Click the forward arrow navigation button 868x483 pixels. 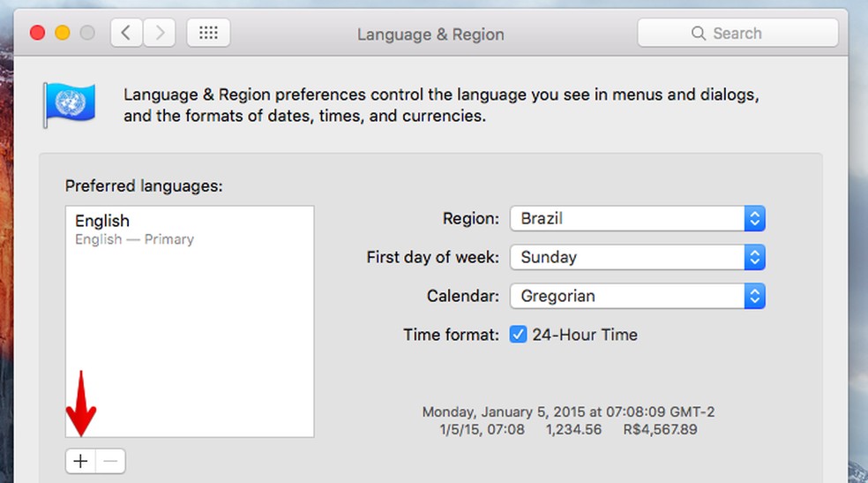(x=159, y=34)
